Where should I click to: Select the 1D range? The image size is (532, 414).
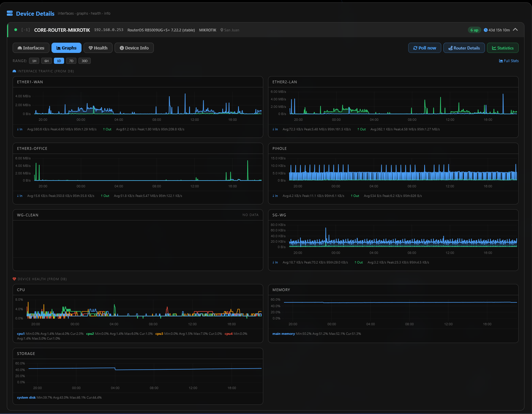59,61
